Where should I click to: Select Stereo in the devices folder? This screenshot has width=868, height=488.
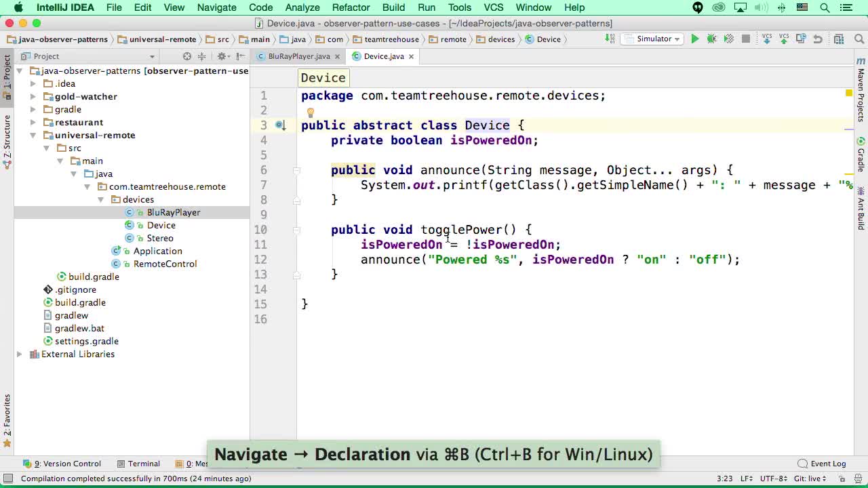[x=160, y=238]
